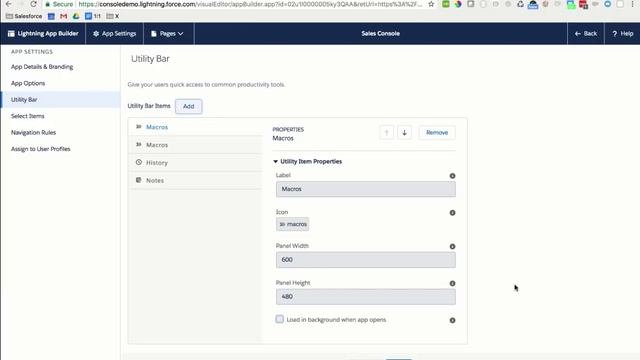Click the browser address bar URL
Image resolution: width=640 pixels, height=360 pixels.
[x=251, y=4]
